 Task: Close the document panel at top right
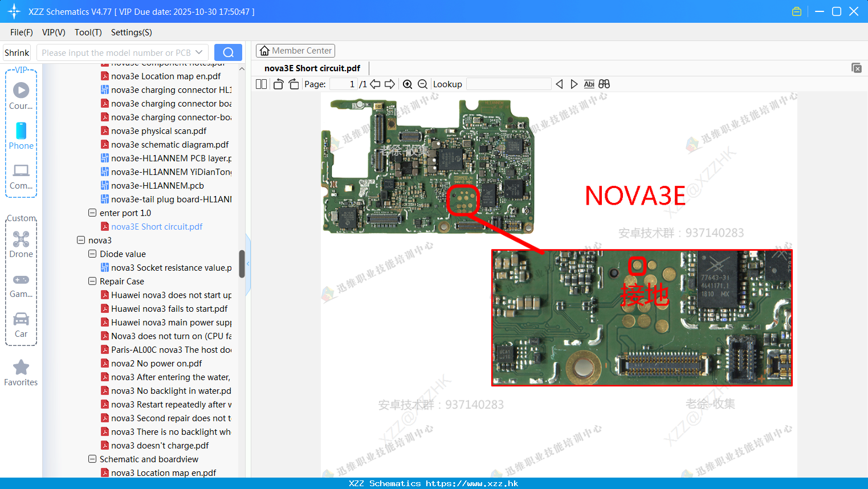pyautogui.click(x=857, y=68)
